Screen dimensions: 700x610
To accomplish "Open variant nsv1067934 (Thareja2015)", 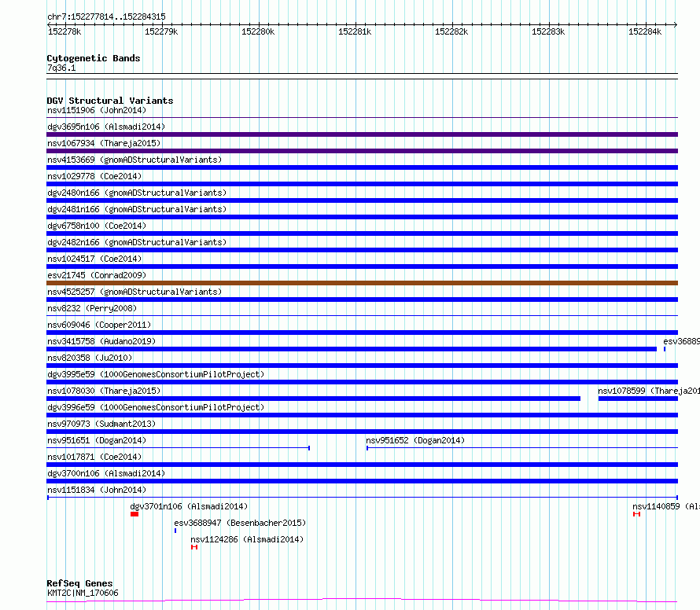I will click(x=104, y=143).
